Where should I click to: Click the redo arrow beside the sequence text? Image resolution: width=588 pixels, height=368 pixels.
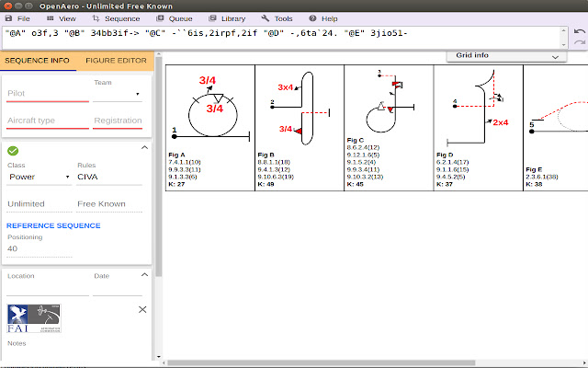[579, 43]
